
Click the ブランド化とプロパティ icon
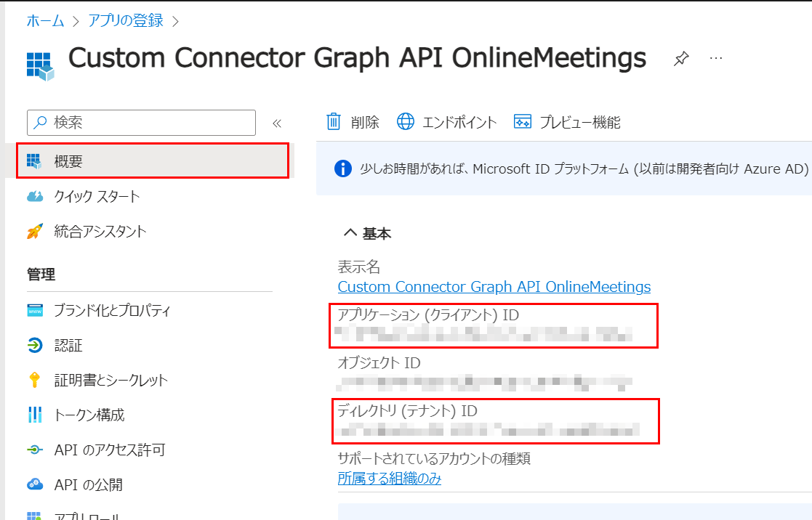35,310
